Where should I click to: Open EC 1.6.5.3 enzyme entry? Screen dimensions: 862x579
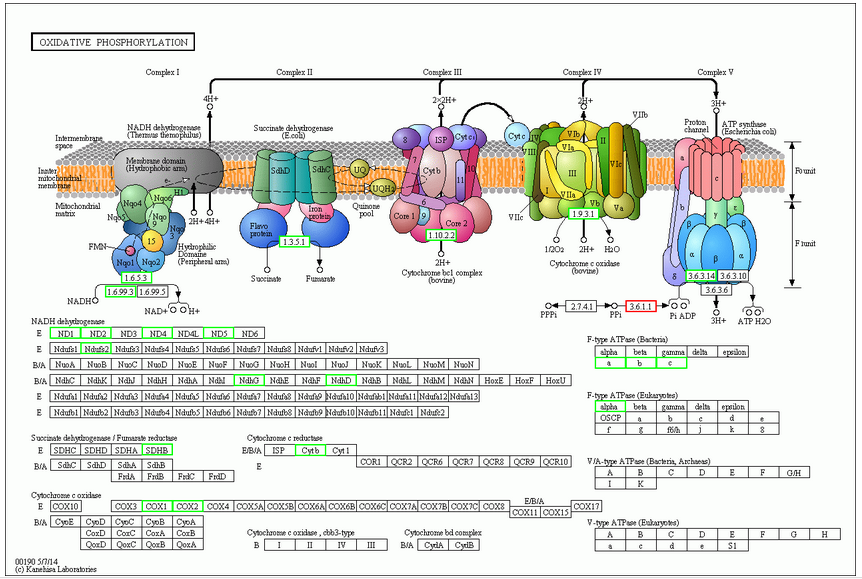(x=136, y=277)
